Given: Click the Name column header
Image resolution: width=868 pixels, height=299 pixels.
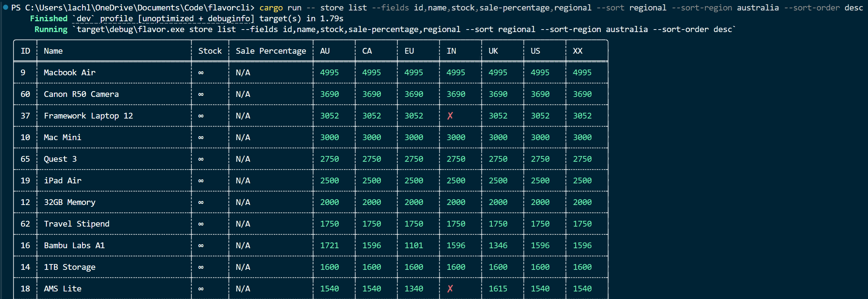Looking at the screenshot, I should [x=53, y=51].
